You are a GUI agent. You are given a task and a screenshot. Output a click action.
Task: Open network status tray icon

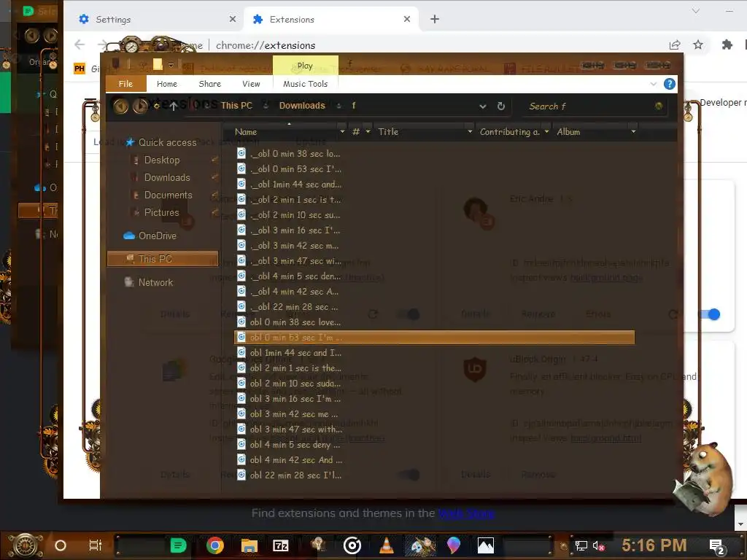pyautogui.click(x=581, y=545)
